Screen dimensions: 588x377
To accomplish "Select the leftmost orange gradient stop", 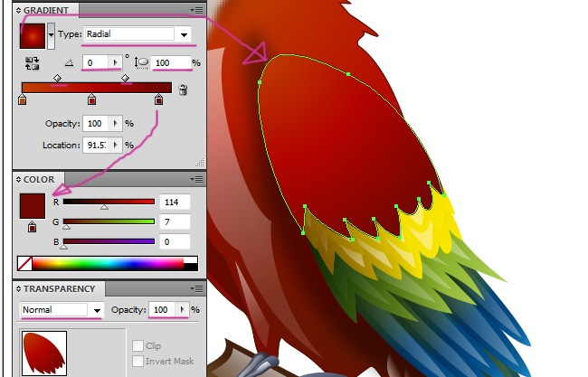I will [x=23, y=100].
